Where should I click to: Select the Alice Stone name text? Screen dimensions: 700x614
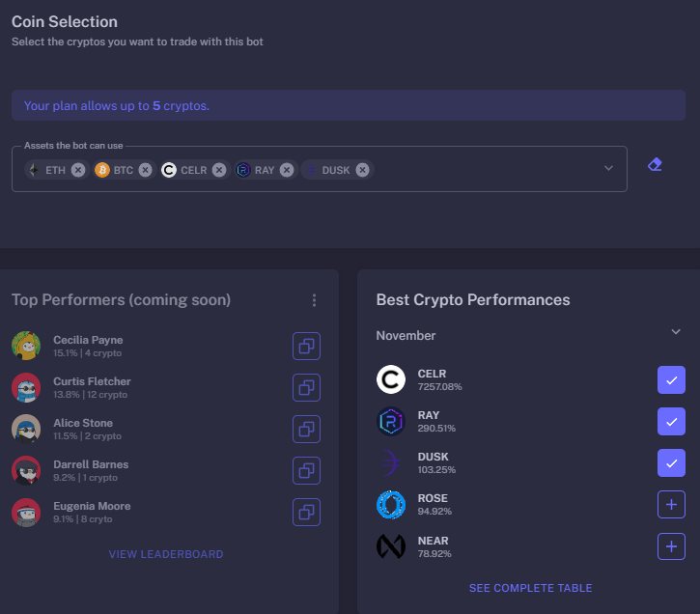pos(83,423)
